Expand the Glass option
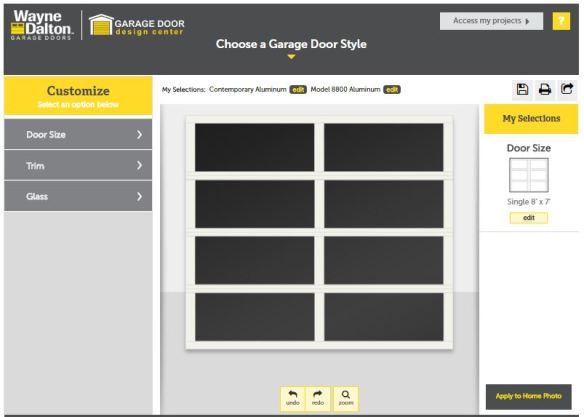 (x=78, y=196)
